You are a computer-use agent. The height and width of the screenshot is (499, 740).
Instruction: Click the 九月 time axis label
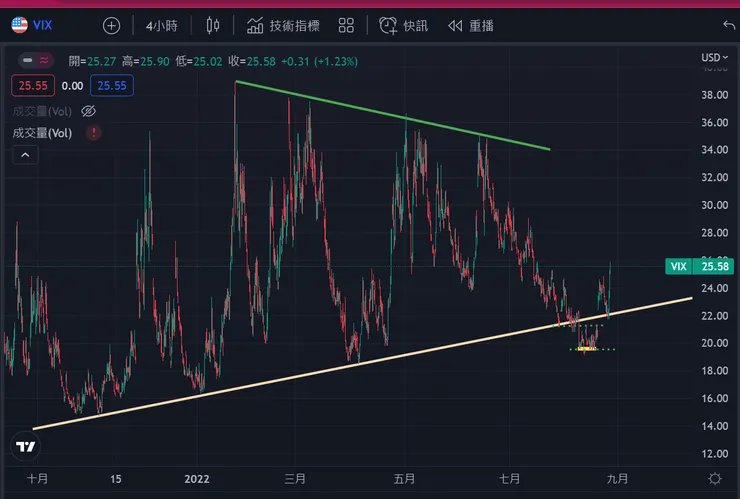tap(617, 479)
